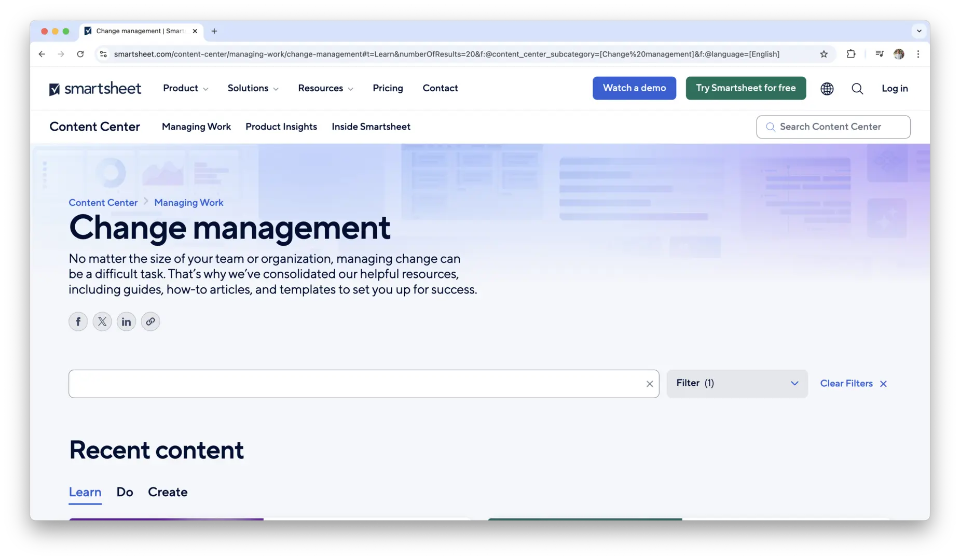This screenshot has height=560, width=960.
Task: Expand the Resources menu
Action: (x=325, y=88)
